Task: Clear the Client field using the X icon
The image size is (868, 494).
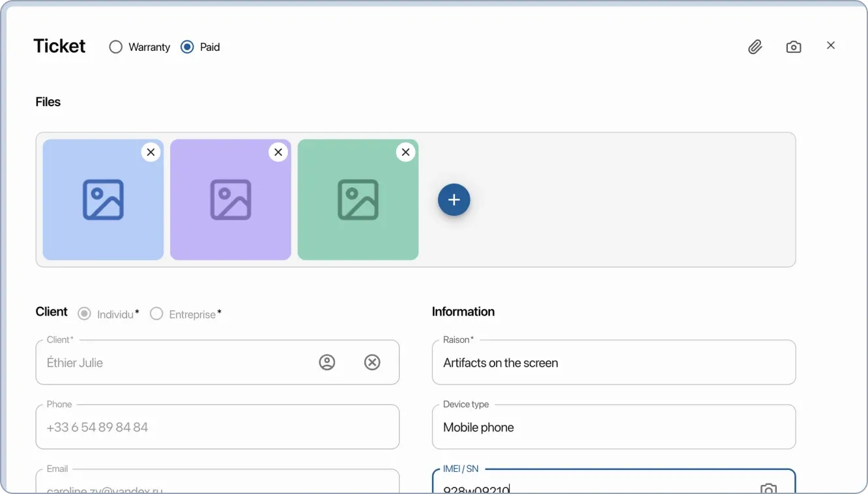Action: pos(372,362)
